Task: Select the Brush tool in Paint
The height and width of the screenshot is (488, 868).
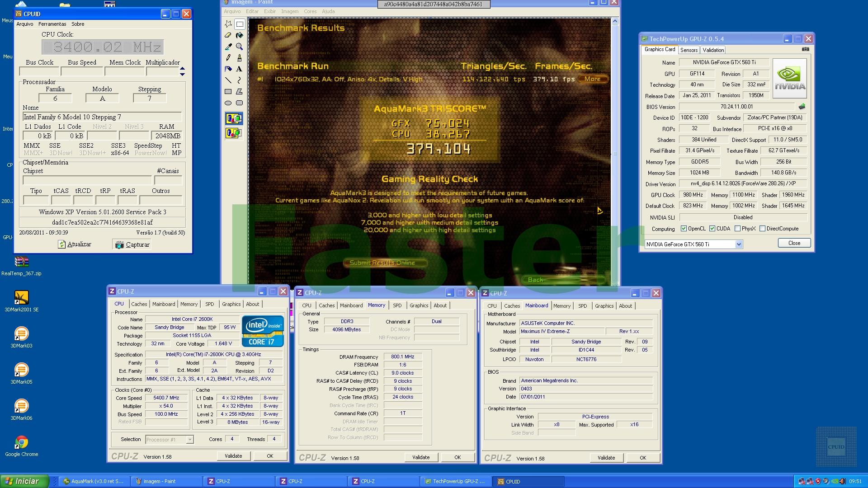Action: click(240, 58)
